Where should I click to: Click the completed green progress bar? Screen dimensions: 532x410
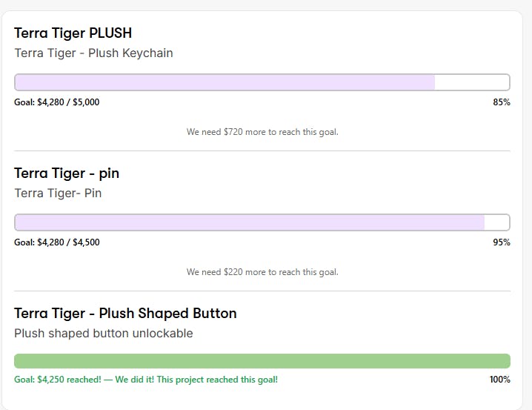click(x=262, y=361)
